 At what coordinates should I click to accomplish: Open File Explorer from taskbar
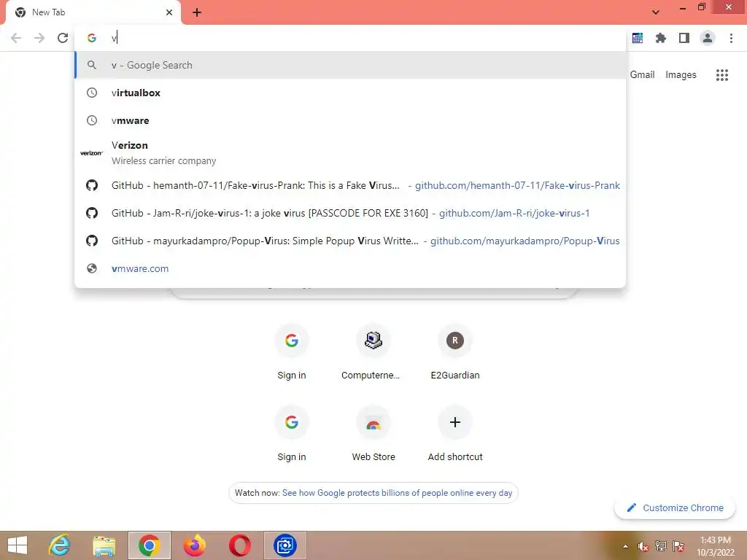104,545
